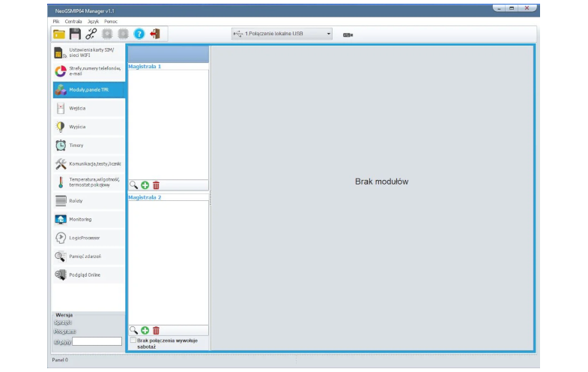
Task: Close the NeoGSMIP64 Manager window
Action: click(527, 8)
